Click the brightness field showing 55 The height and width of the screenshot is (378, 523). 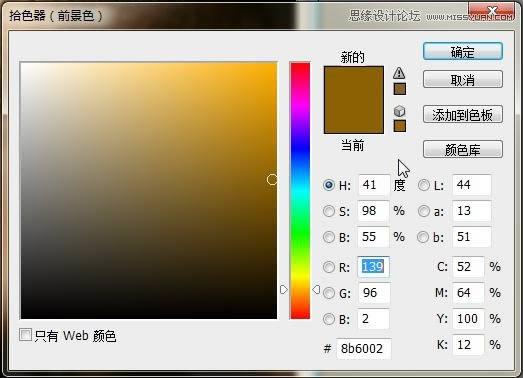pyautogui.click(x=373, y=237)
